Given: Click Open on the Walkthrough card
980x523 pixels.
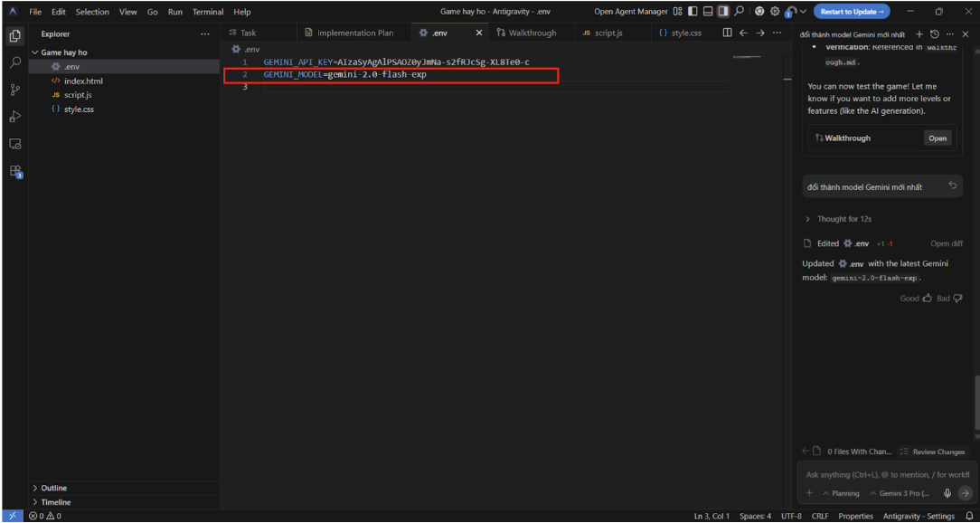Looking at the screenshot, I should (x=938, y=138).
